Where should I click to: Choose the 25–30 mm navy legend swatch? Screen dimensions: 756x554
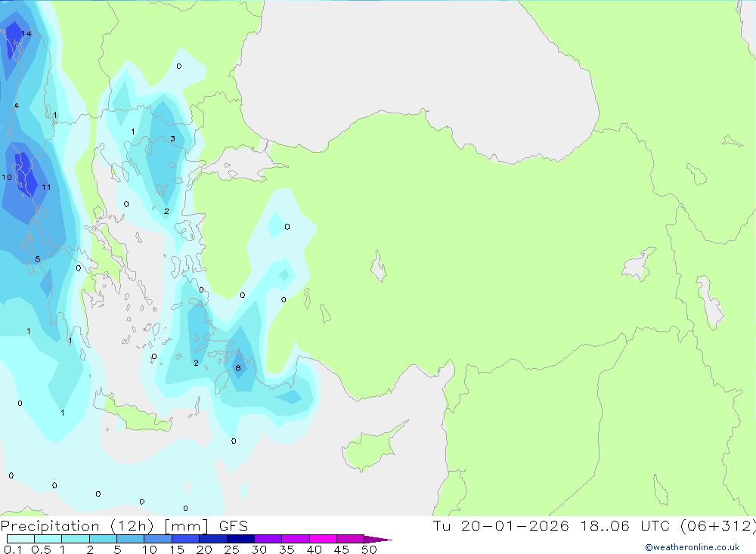click(x=240, y=539)
